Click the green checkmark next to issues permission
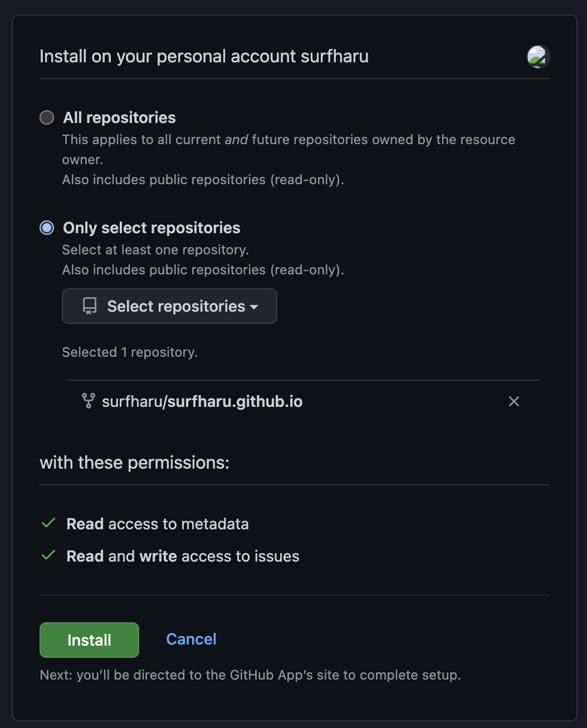The image size is (587, 728). pos(49,555)
